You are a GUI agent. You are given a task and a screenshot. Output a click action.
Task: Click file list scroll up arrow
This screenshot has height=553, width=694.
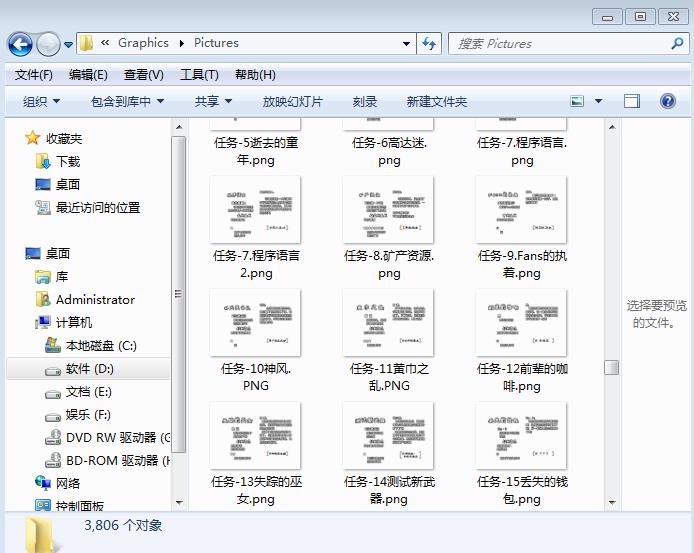tap(612, 127)
